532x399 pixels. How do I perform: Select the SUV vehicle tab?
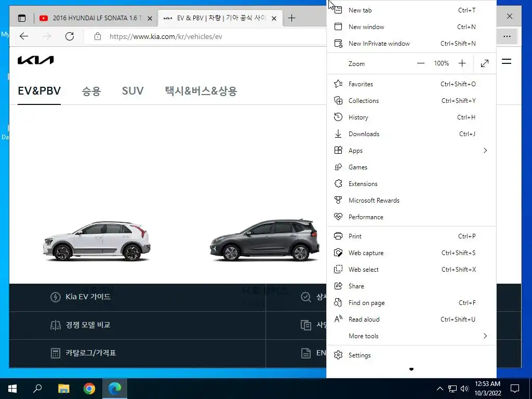(132, 91)
